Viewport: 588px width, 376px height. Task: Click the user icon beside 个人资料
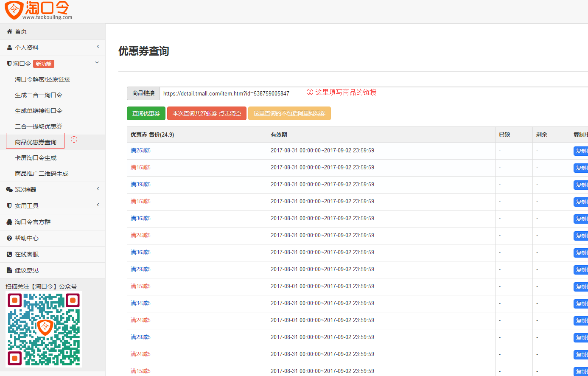click(x=9, y=48)
